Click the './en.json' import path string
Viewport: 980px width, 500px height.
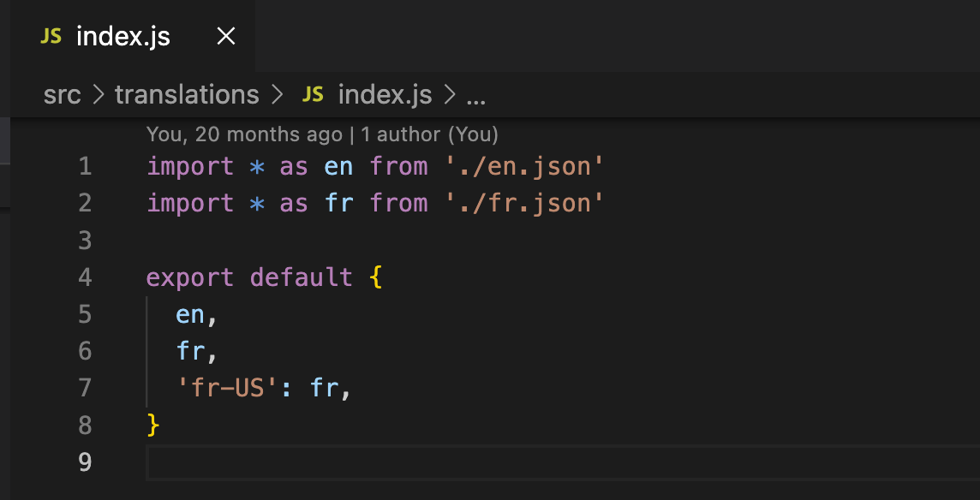524,166
